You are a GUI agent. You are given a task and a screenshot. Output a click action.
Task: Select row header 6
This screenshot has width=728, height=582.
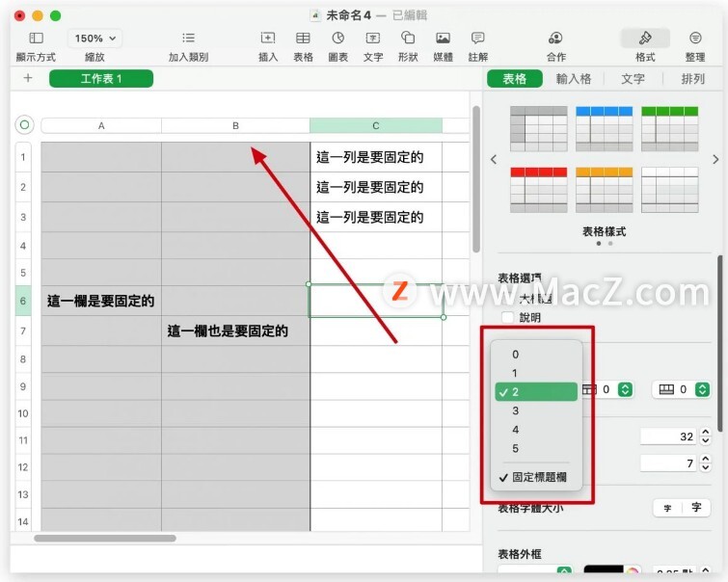pyautogui.click(x=23, y=301)
